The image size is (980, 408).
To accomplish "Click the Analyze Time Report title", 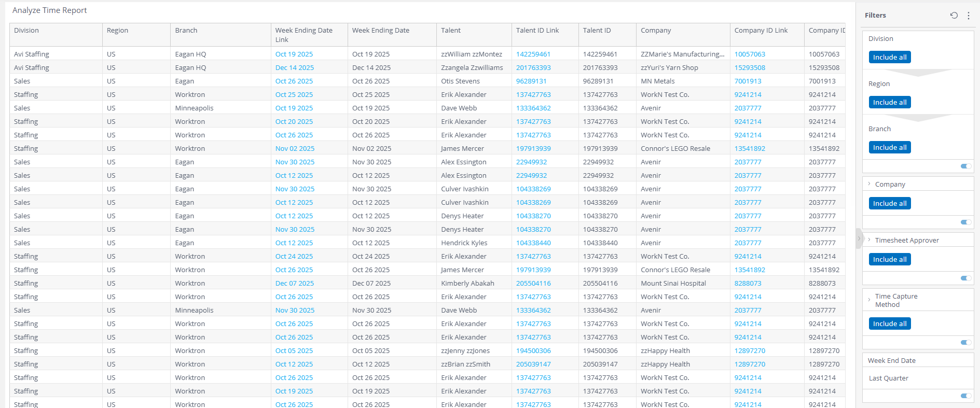I will pos(50,10).
